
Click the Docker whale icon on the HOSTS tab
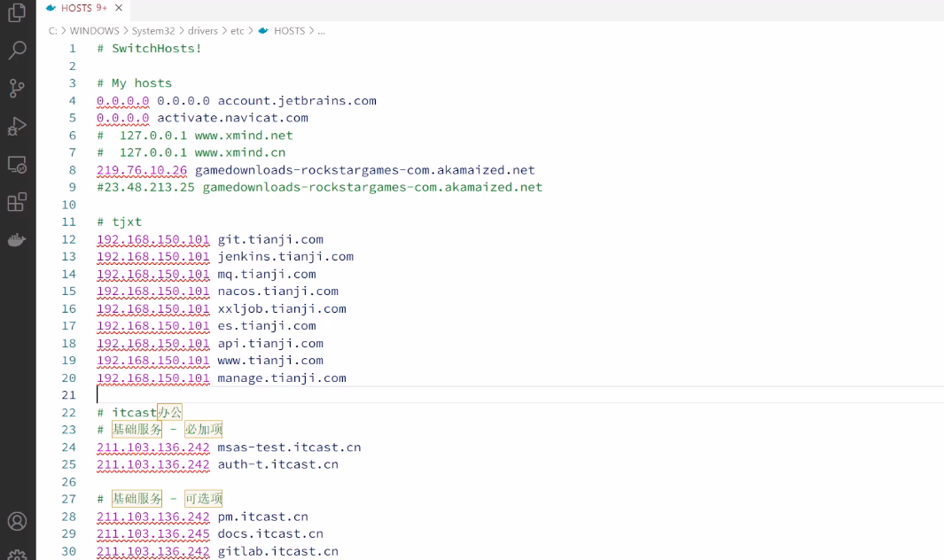(51, 8)
